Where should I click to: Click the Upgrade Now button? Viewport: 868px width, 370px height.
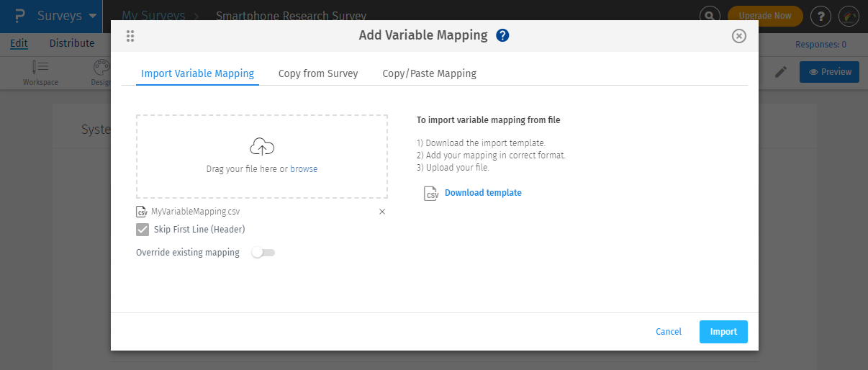[x=764, y=16]
